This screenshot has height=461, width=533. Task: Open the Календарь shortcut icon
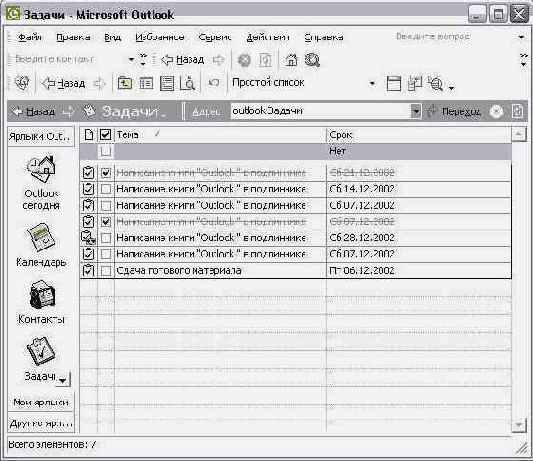click(x=41, y=237)
